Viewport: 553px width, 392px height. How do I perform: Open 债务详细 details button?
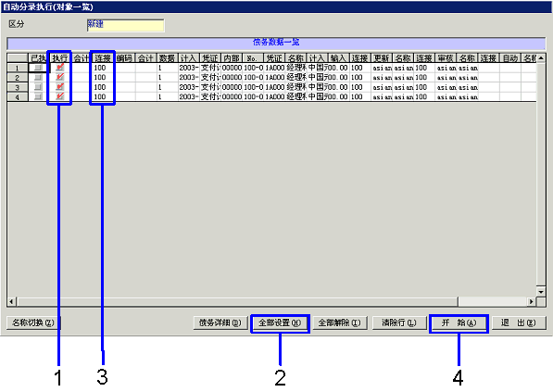tap(220, 322)
